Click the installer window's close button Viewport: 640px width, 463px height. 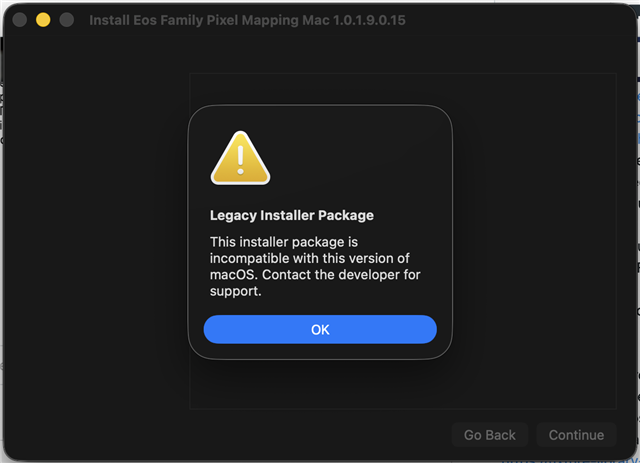(x=20, y=20)
